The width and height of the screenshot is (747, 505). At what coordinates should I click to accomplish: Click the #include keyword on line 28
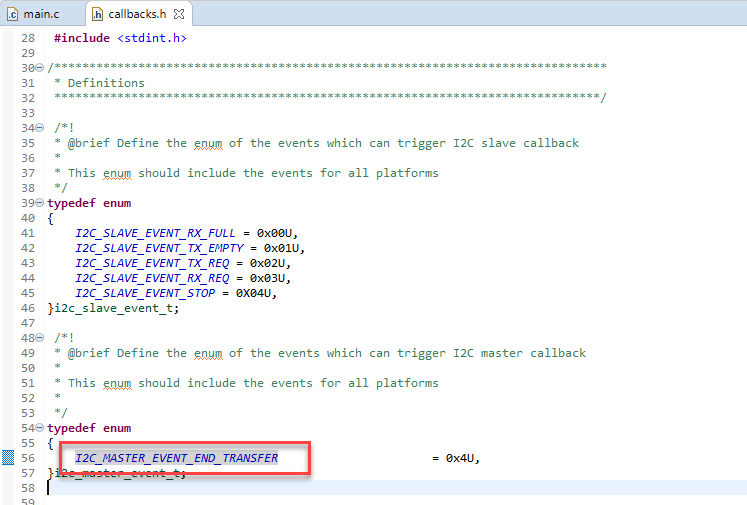[82, 38]
